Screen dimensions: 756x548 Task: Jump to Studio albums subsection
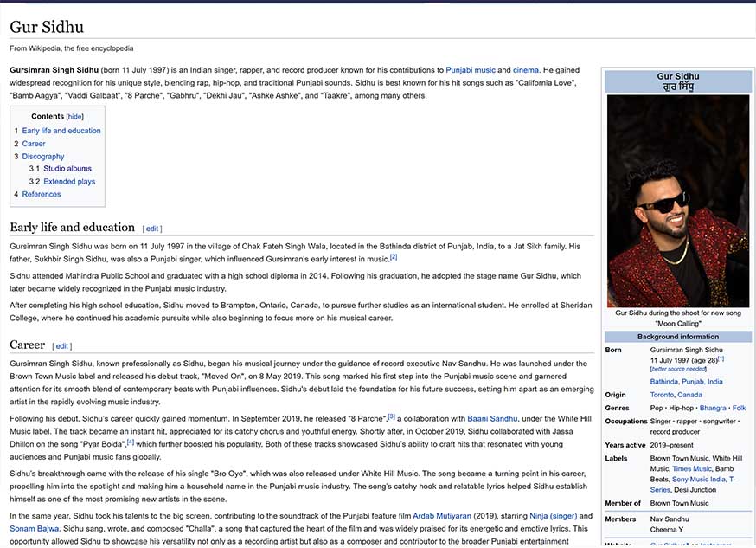pos(67,169)
